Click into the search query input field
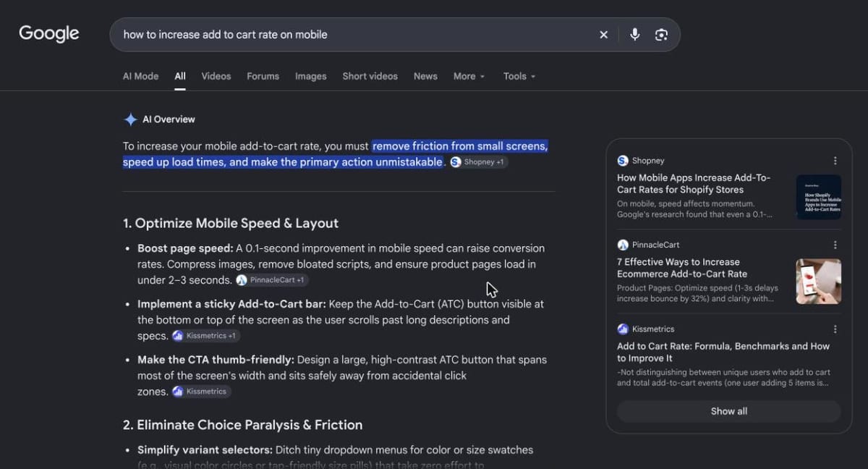868x469 pixels. (354, 35)
